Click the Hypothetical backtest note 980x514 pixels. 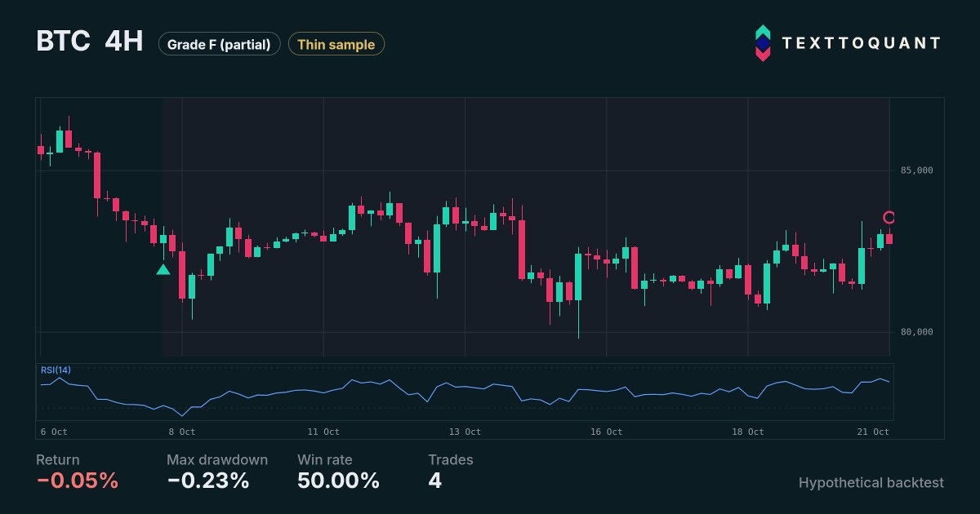tap(871, 483)
